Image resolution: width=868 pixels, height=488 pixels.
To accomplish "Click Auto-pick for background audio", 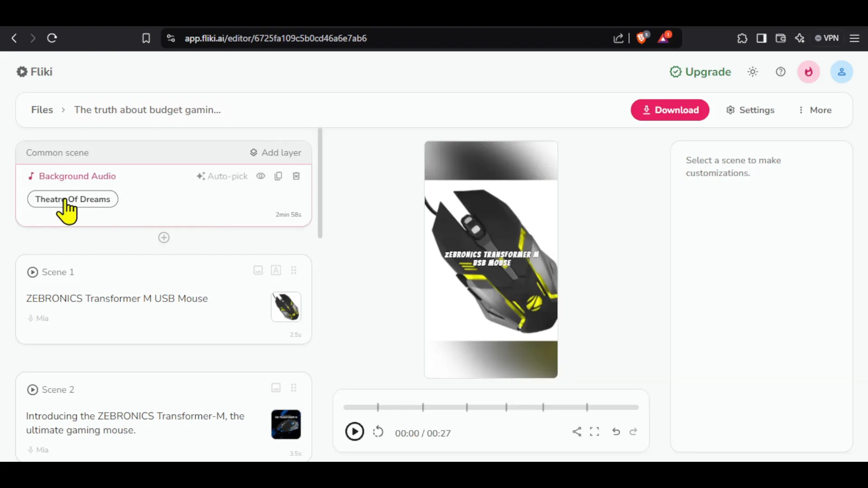I will click(222, 176).
